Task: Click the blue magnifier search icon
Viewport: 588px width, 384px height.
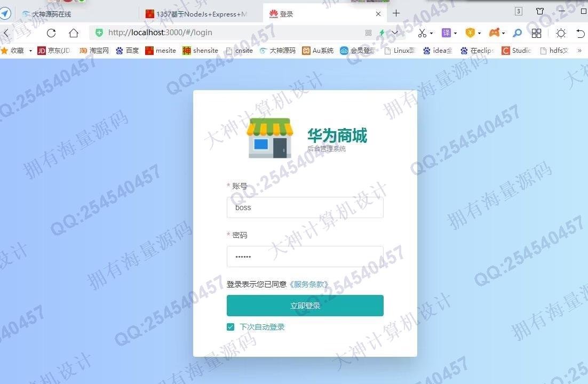Action: click(x=517, y=33)
